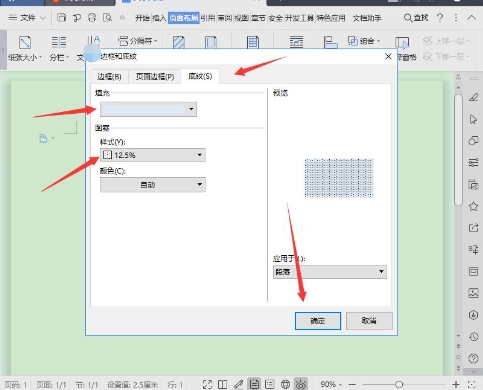Close the borders and shading dialog
The height and width of the screenshot is (390, 483).
[388, 56]
